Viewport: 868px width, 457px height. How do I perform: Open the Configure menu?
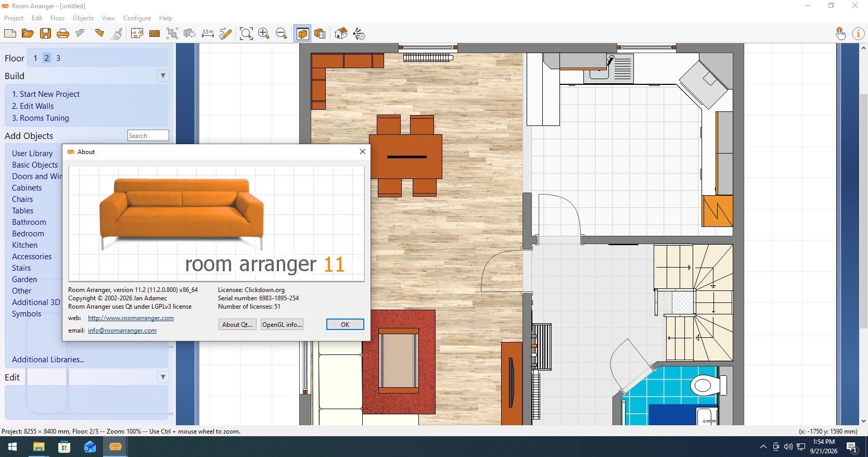137,18
